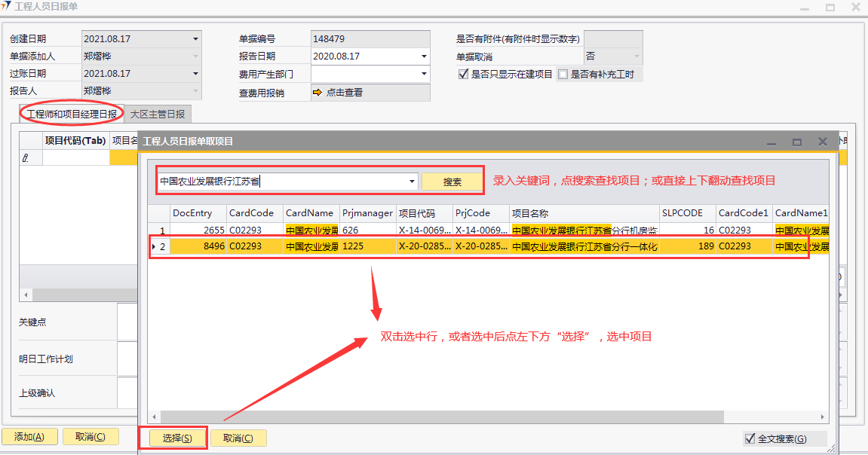Close the 工程人员日报单取项目 dialog
Image resolution: width=868 pixels, height=455 pixels.
tap(822, 142)
